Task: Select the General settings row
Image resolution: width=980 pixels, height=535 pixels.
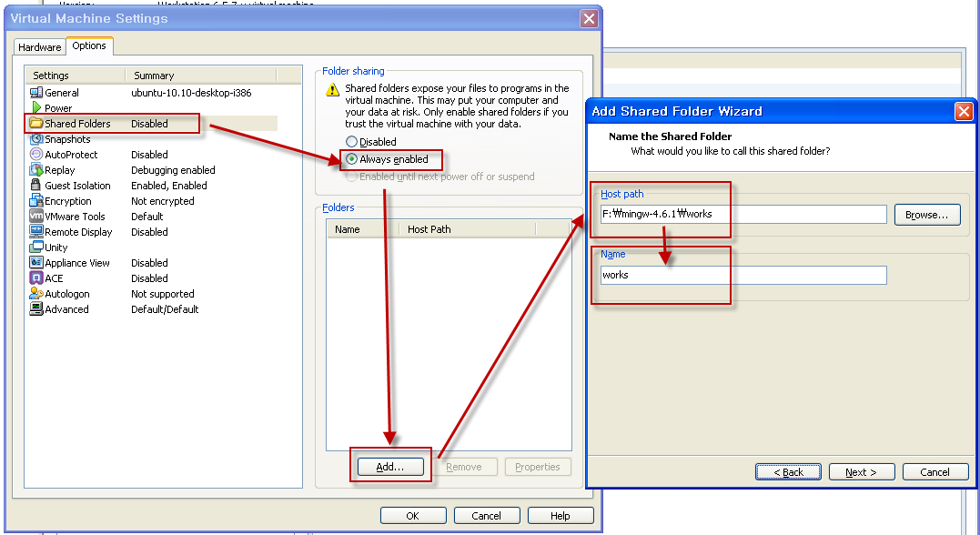Action: click(x=152, y=93)
